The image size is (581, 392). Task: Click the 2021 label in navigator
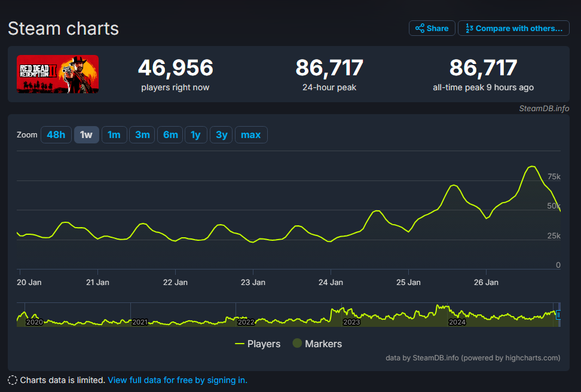[140, 322]
